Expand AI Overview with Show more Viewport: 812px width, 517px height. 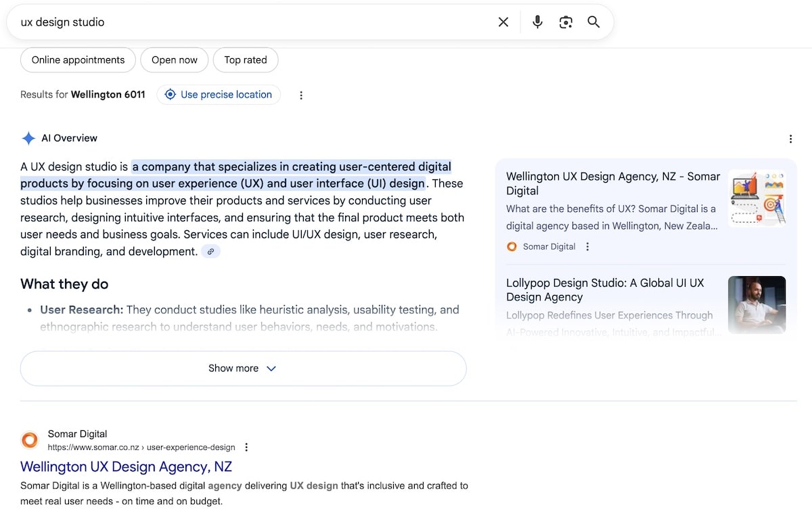point(243,369)
